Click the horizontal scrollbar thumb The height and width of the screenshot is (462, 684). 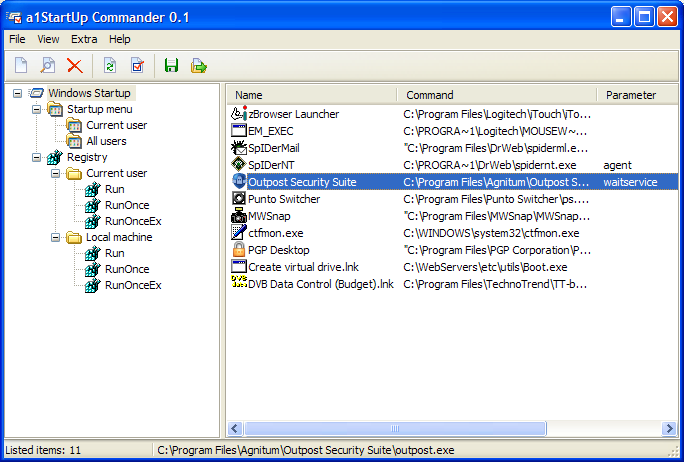[x=395, y=428]
